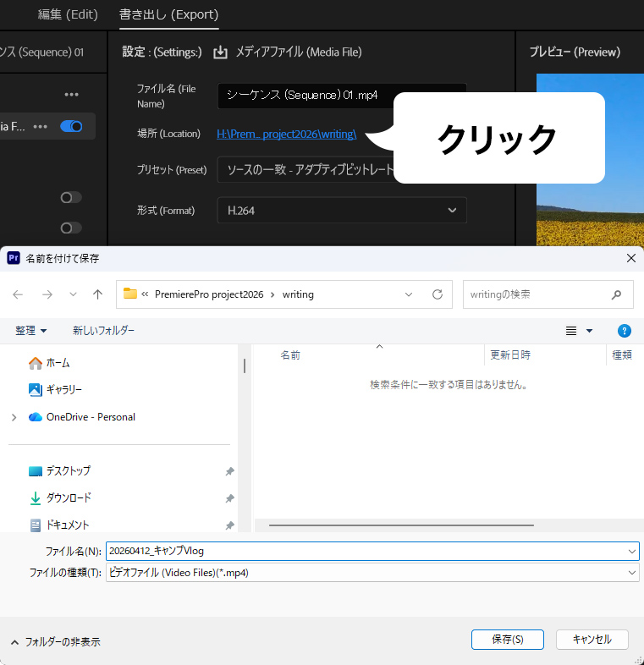
Task: Open help with the question mark icon
Action: click(624, 331)
